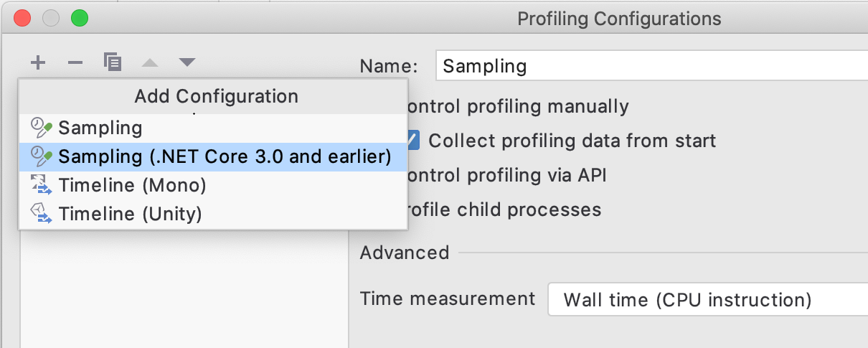The image size is (868, 348).
Task: Move configuration down with the arrow icon
Action: click(x=187, y=63)
